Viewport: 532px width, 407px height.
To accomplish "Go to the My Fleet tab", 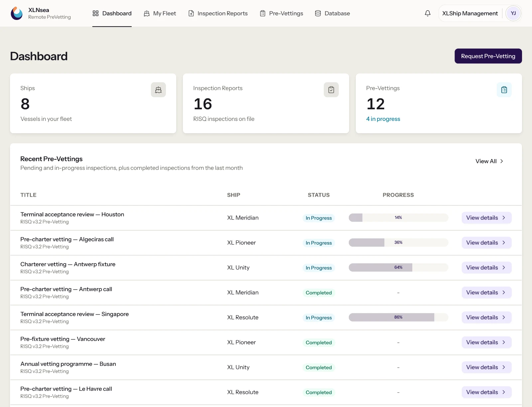I will (x=160, y=13).
